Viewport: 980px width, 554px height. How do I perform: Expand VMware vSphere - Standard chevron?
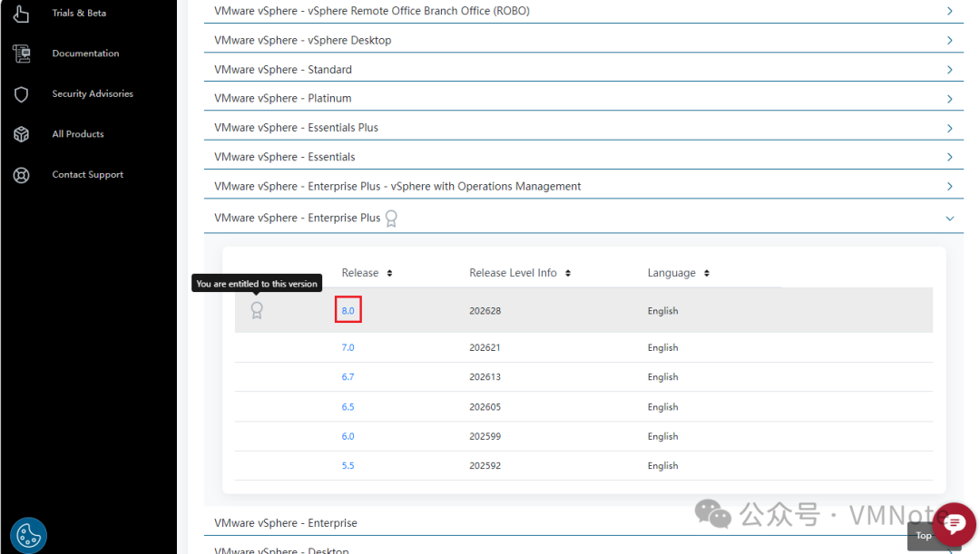[949, 70]
